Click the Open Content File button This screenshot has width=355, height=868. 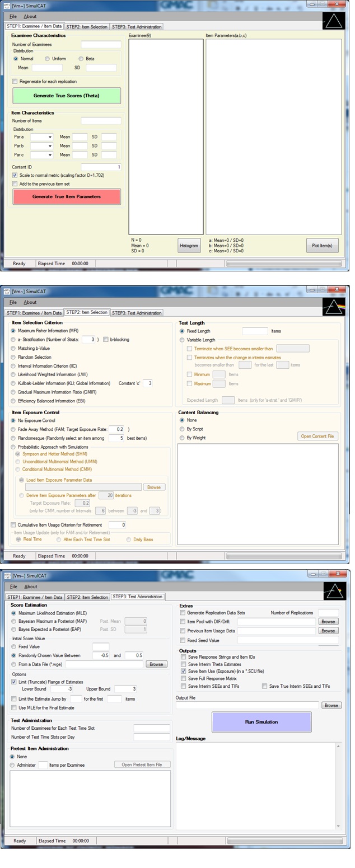pyautogui.click(x=317, y=437)
